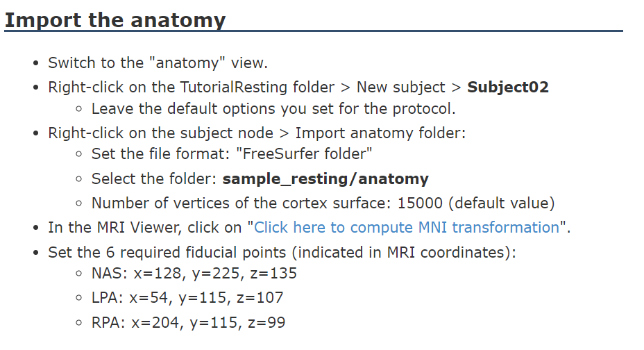Click the bold "Subject02" text

(x=508, y=87)
